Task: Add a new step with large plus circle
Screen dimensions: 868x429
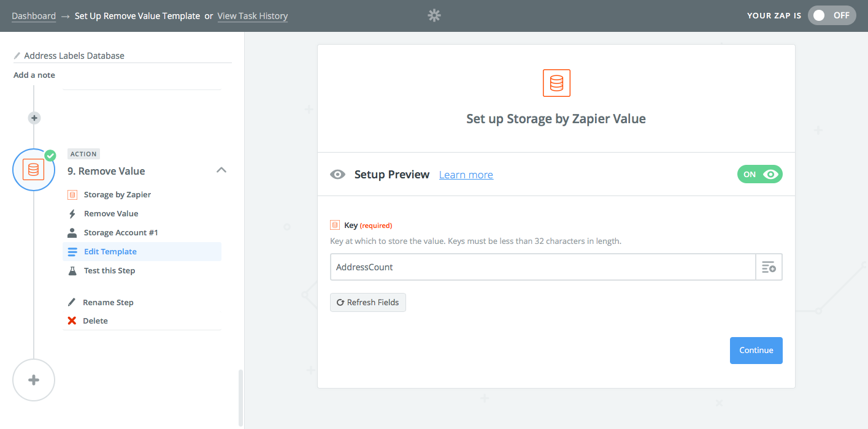Action: [34, 380]
